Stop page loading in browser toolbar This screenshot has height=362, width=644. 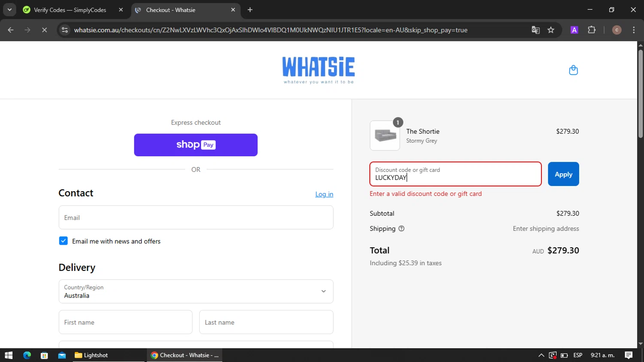point(44,30)
